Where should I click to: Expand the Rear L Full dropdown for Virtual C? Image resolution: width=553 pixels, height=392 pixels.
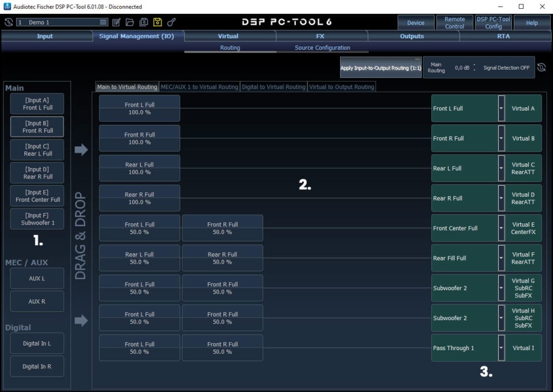(x=501, y=168)
